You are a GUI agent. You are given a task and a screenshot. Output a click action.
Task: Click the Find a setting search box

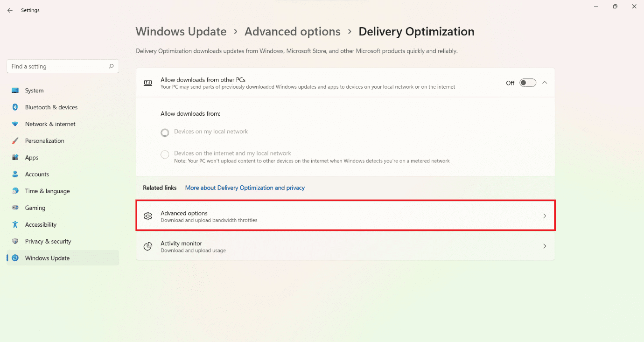63,66
